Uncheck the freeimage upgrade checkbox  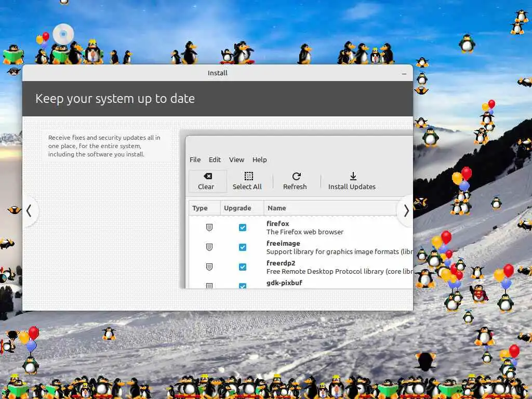[x=242, y=247]
